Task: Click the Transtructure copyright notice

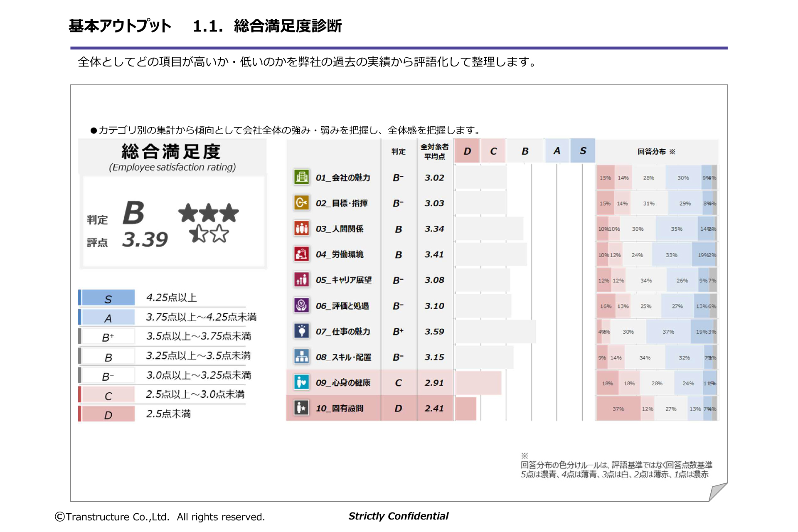Action: click(160, 517)
